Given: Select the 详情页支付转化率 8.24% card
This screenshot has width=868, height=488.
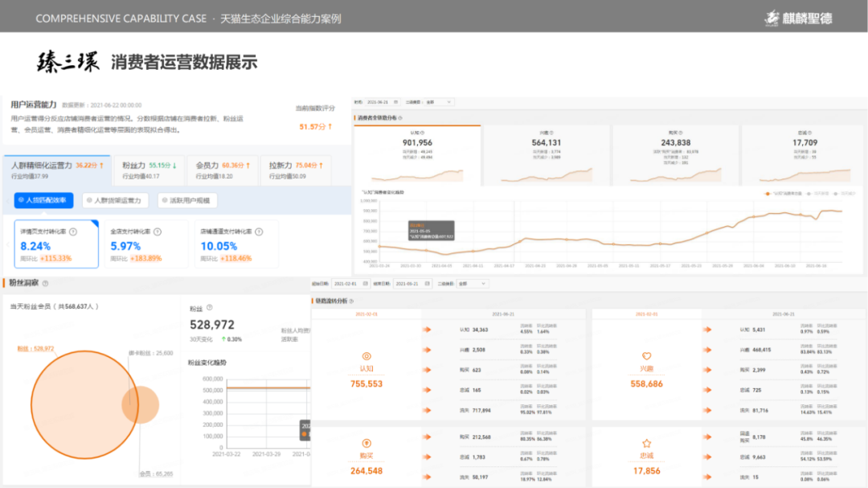Looking at the screenshot, I should 56,244.
